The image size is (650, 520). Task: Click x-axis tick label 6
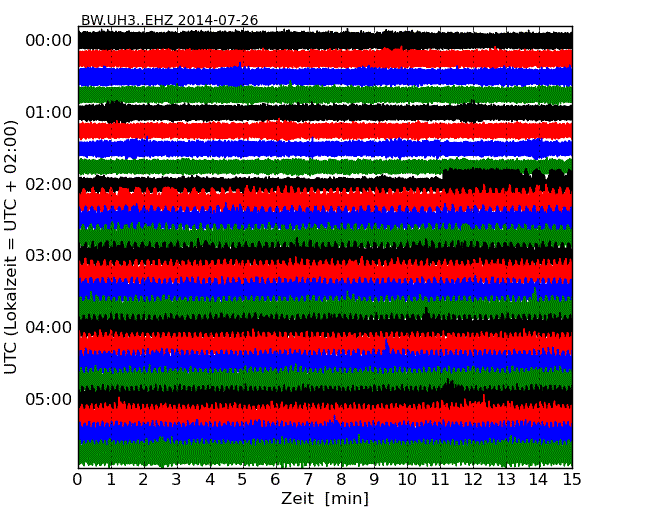(x=275, y=480)
